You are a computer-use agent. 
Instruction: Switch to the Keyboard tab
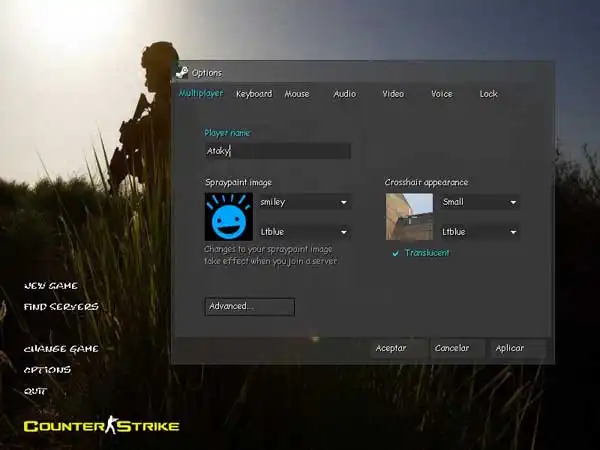point(253,94)
